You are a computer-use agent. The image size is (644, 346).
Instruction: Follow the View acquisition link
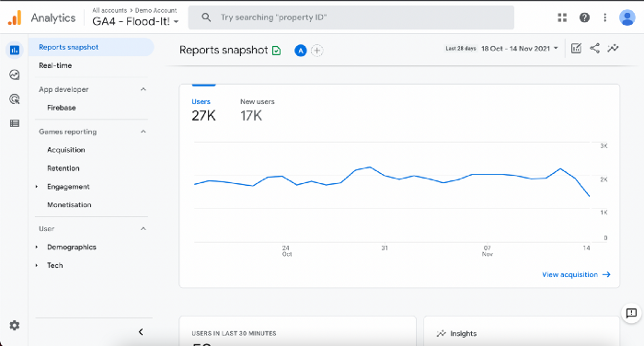[576, 274]
